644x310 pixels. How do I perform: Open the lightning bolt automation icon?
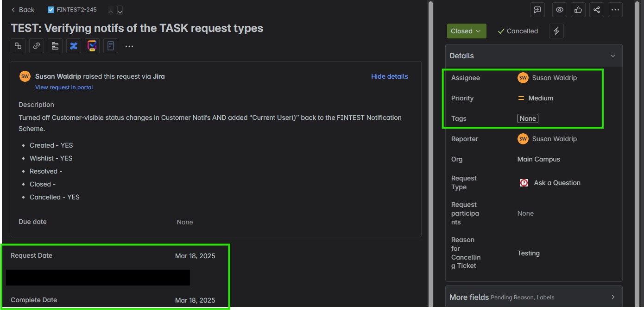pos(556,31)
